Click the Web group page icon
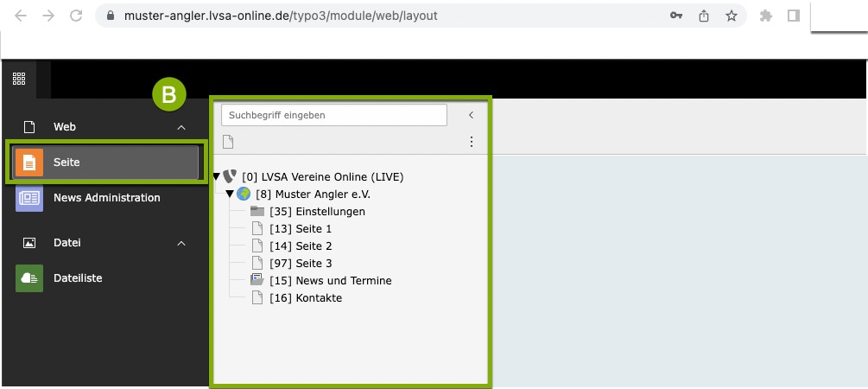The width and height of the screenshot is (868, 389). pyautogui.click(x=29, y=127)
